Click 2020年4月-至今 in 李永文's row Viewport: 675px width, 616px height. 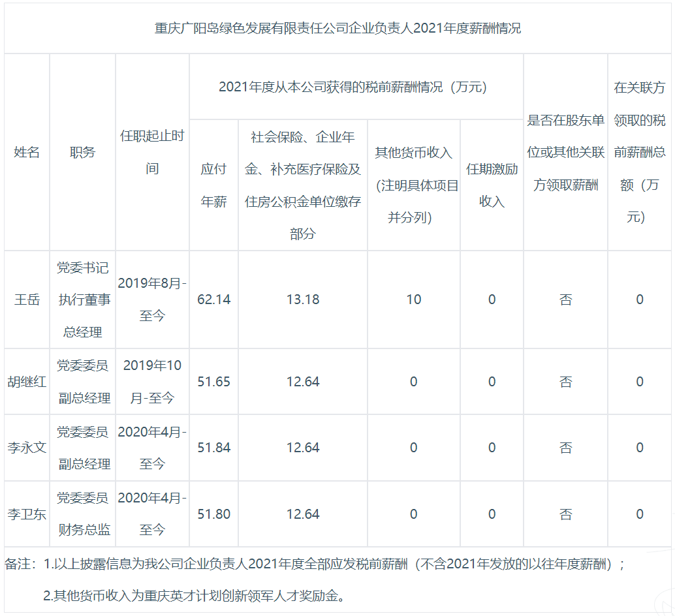tap(152, 448)
